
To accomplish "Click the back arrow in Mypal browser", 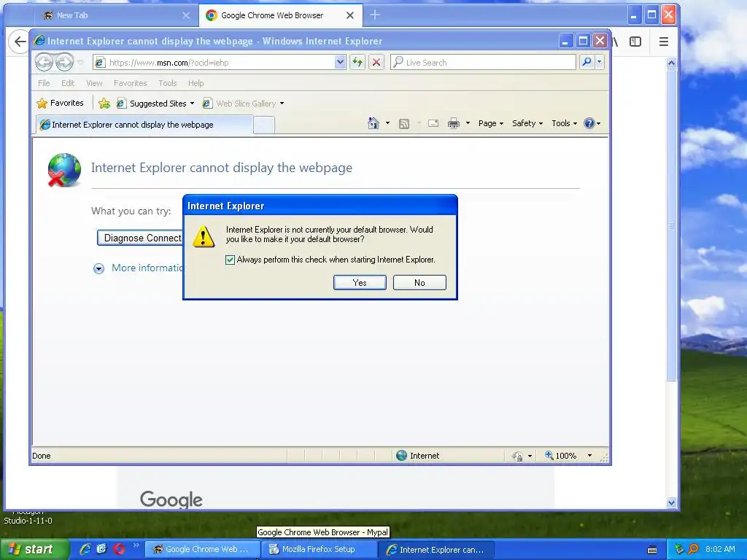I will [x=19, y=42].
